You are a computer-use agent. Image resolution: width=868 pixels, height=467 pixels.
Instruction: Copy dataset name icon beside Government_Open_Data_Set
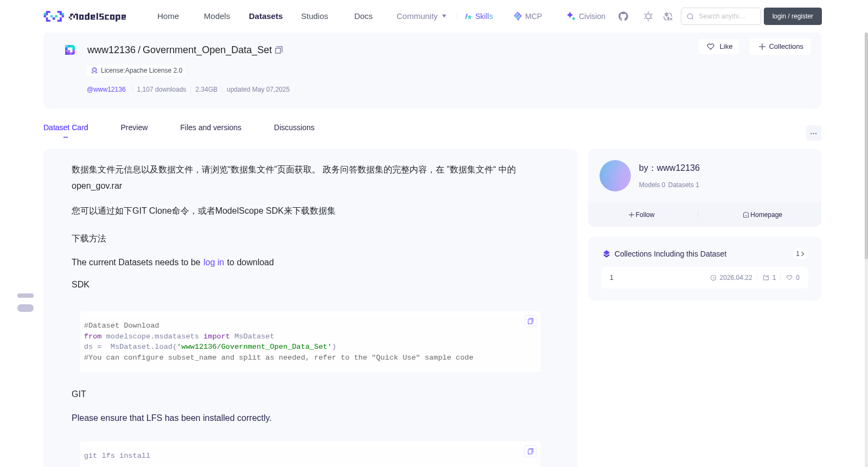279,50
